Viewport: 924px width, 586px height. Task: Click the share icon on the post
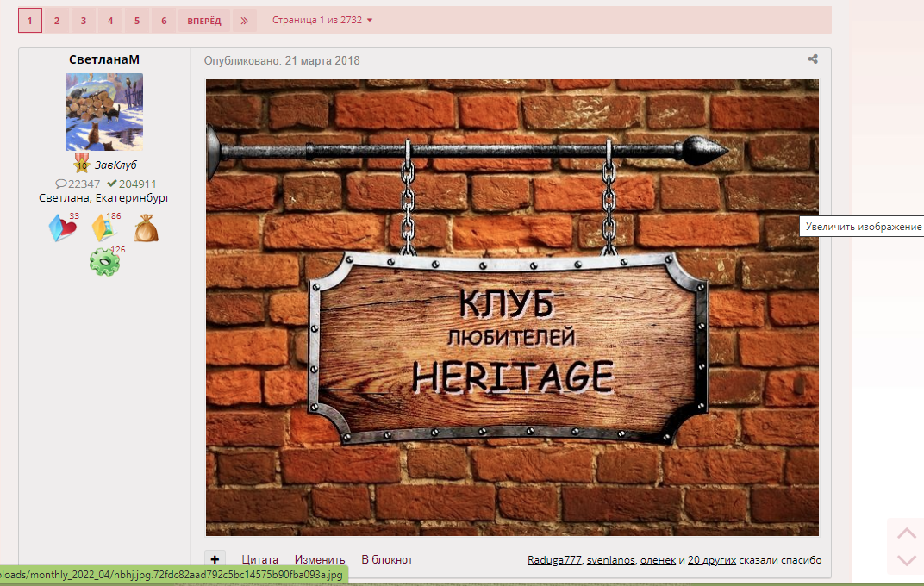812,59
